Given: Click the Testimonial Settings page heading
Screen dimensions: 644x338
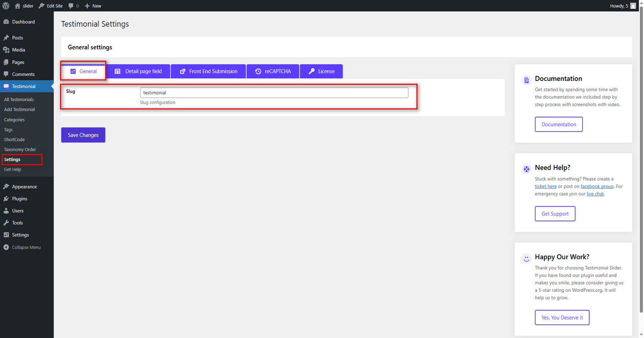Looking at the screenshot, I should (x=95, y=24).
